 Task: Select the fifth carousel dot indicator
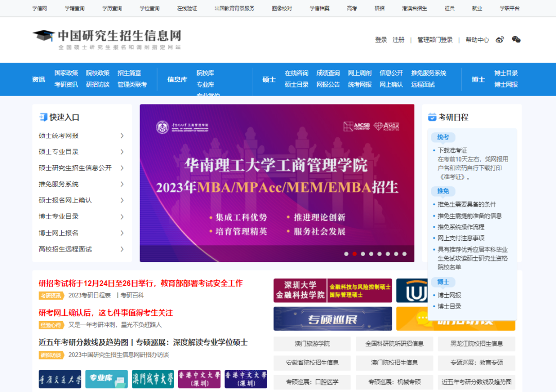[x=379, y=254]
